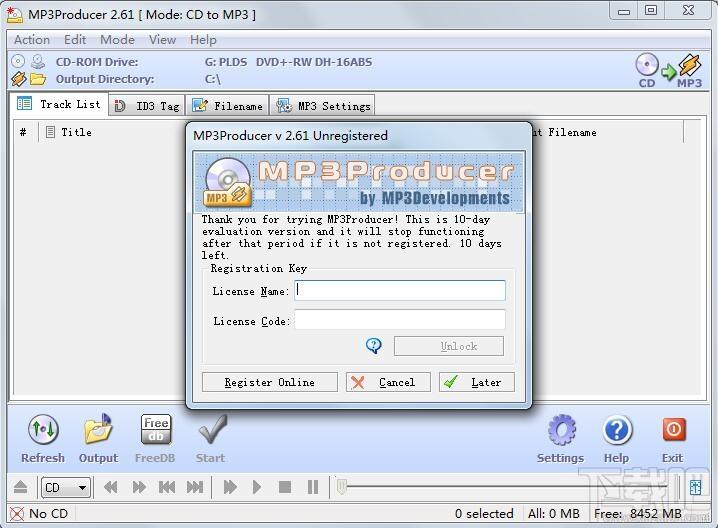This screenshot has width=718, height=528.
Task: Switch to the Filename tab
Action: point(228,106)
